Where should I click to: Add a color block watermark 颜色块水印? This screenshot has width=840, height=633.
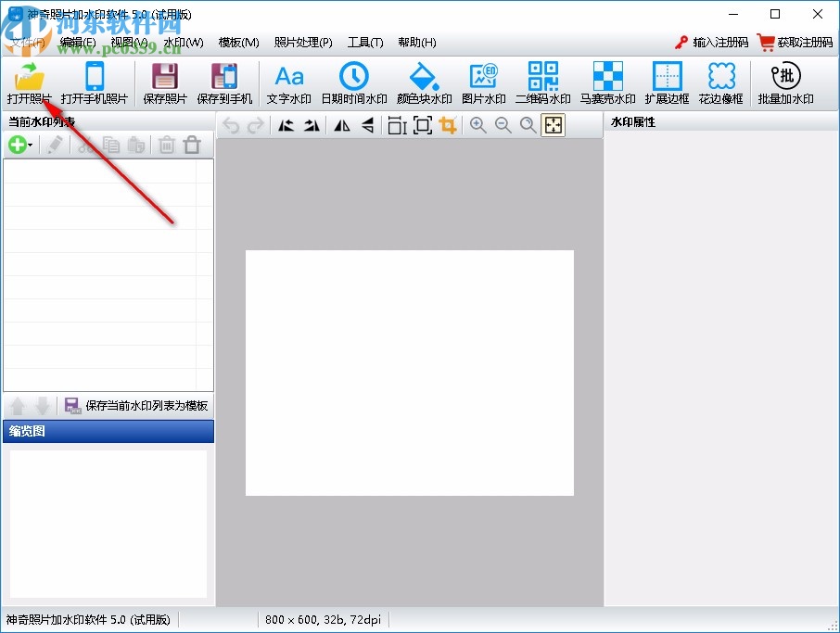tap(425, 83)
